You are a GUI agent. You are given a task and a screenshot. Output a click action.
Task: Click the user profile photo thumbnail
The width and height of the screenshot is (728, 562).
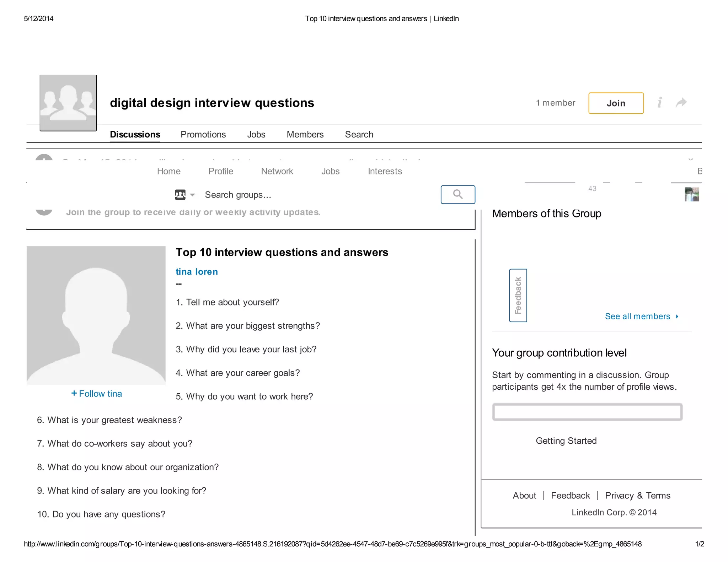tap(691, 194)
